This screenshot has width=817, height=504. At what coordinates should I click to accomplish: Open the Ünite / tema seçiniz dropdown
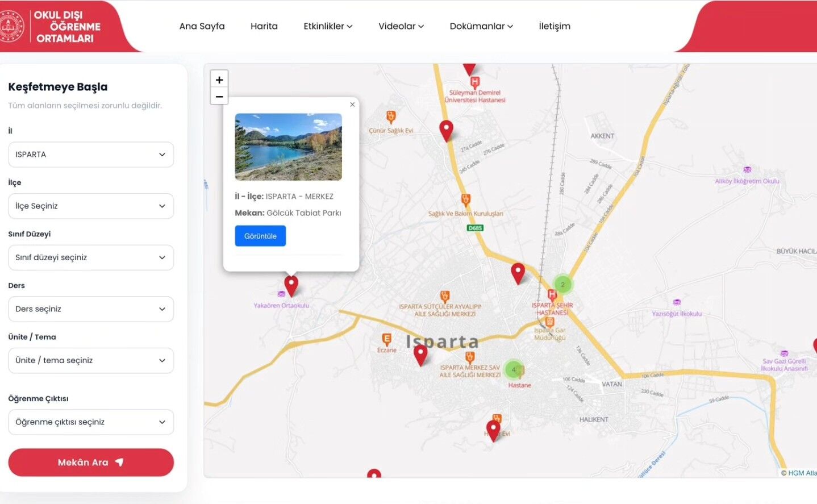click(91, 361)
